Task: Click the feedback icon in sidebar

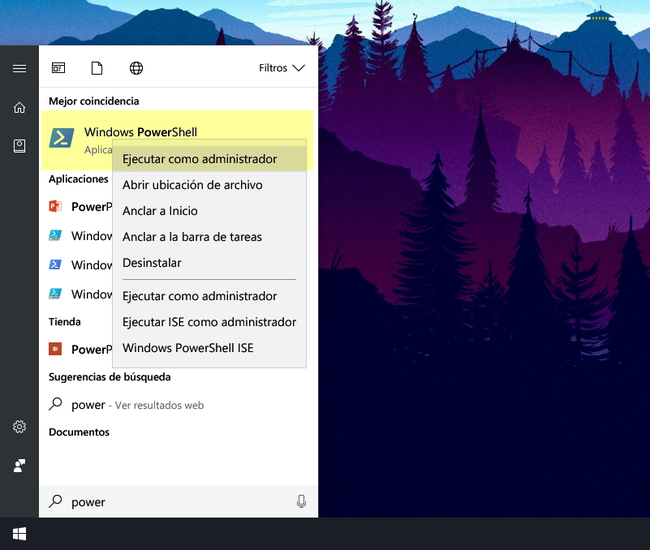Action: 19,466
